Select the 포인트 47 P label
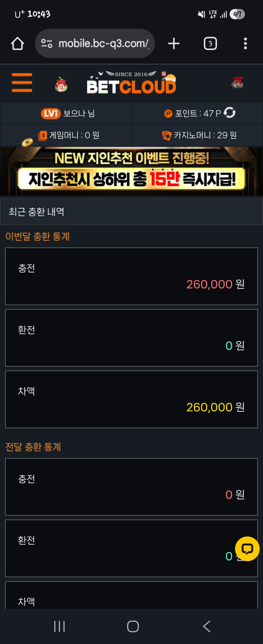 coord(193,114)
